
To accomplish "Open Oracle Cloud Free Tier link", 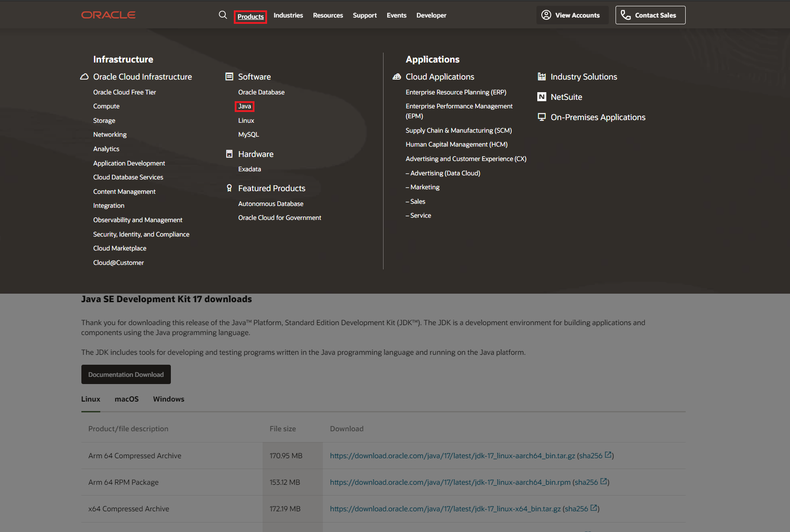I will click(125, 92).
